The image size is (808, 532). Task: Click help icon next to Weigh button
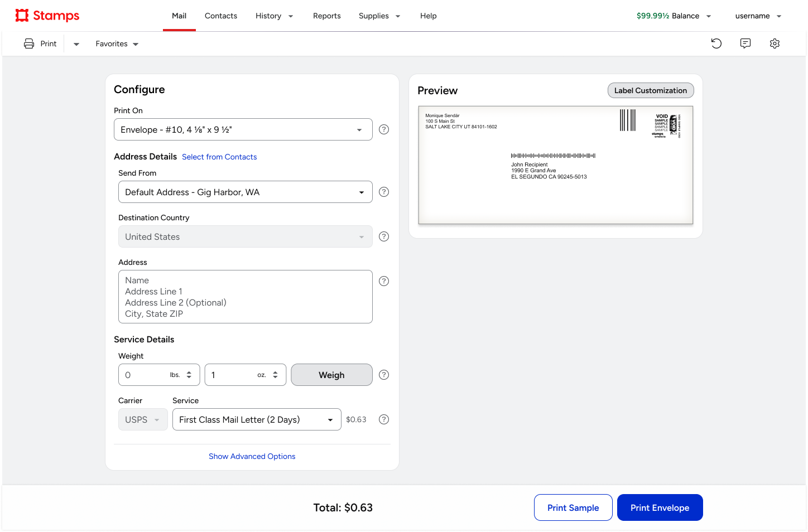(x=384, y=375)
